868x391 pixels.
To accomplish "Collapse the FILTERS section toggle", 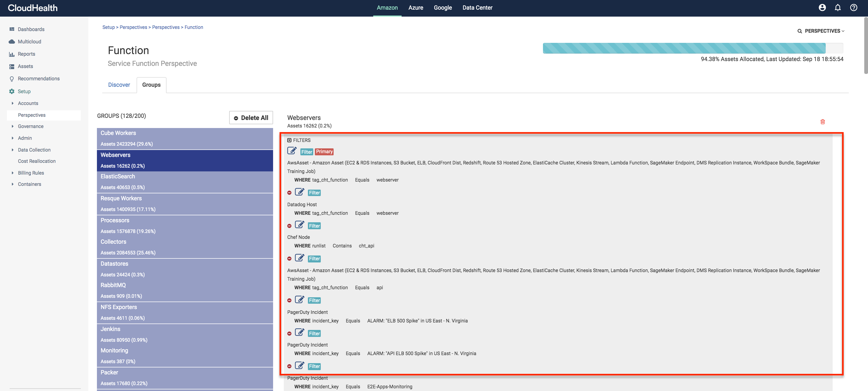I will click(289, 140).
